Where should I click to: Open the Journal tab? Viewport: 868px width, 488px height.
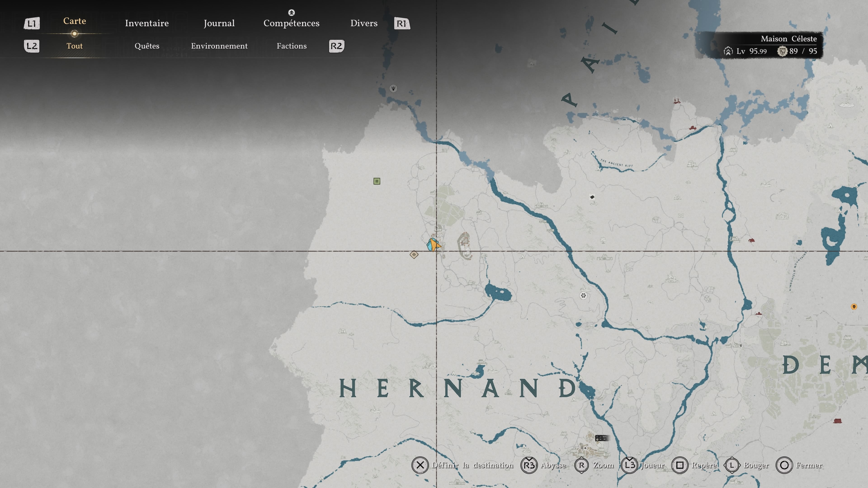point(219,23)
